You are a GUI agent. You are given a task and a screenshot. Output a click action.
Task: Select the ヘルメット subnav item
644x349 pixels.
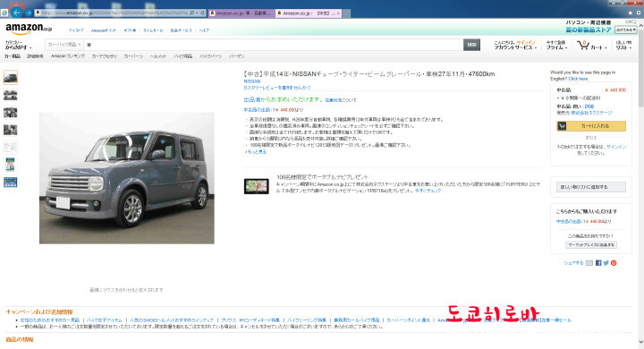(x=158, y=56)
